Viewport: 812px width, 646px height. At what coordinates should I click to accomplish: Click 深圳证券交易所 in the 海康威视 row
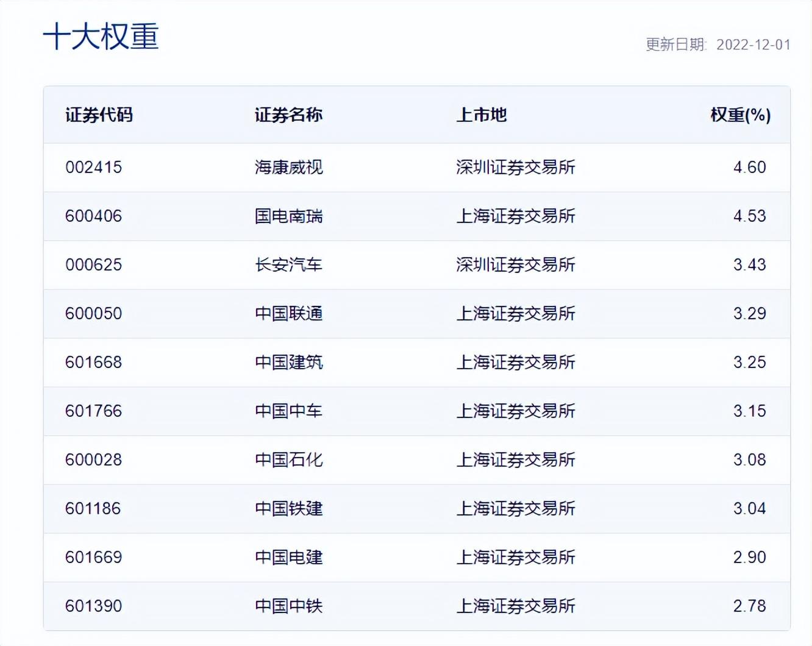pos(516,167)
